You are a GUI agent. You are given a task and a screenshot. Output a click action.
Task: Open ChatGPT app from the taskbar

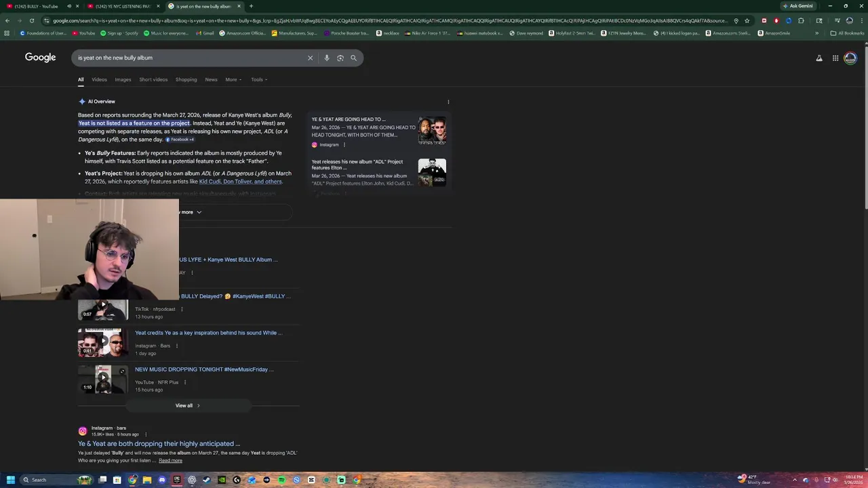pos(192,480)
